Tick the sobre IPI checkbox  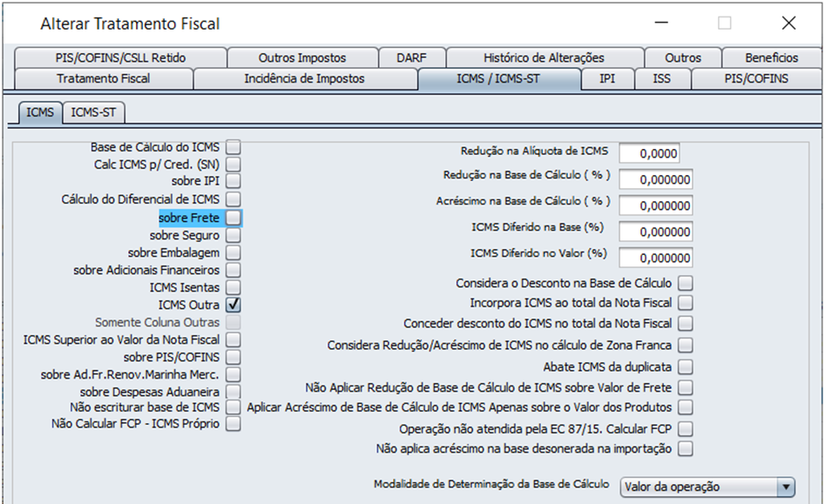tap(234, 181)
